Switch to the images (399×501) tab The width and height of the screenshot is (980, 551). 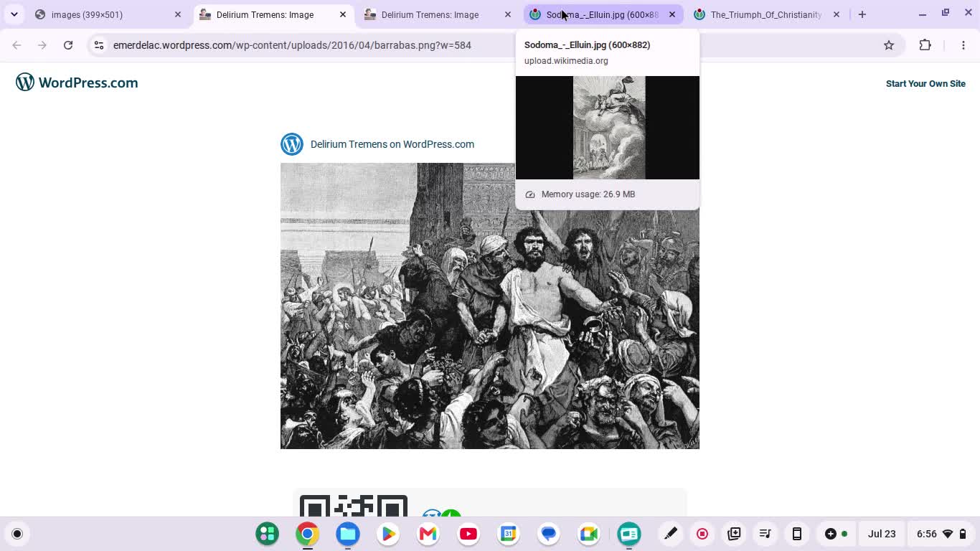pos(109,14)
